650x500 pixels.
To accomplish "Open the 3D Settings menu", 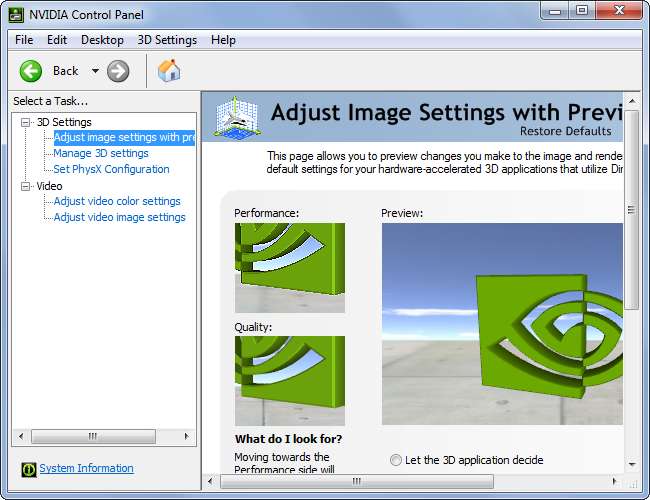I will click(167, 40).
